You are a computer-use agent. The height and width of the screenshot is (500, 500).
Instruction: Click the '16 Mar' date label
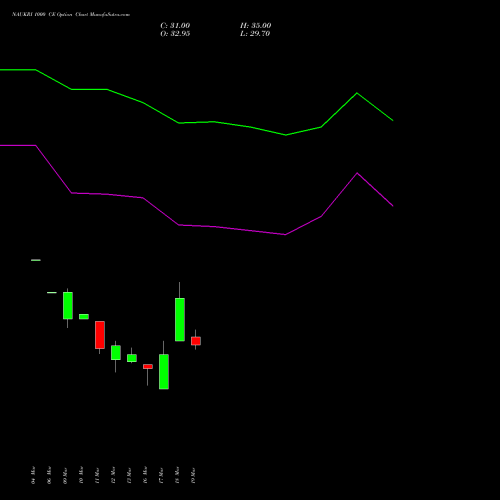click(x=145, y=475)
